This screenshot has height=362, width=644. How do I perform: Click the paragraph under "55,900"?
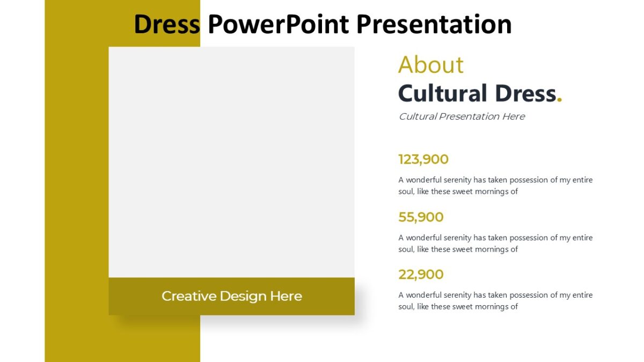tap(494, 243)
